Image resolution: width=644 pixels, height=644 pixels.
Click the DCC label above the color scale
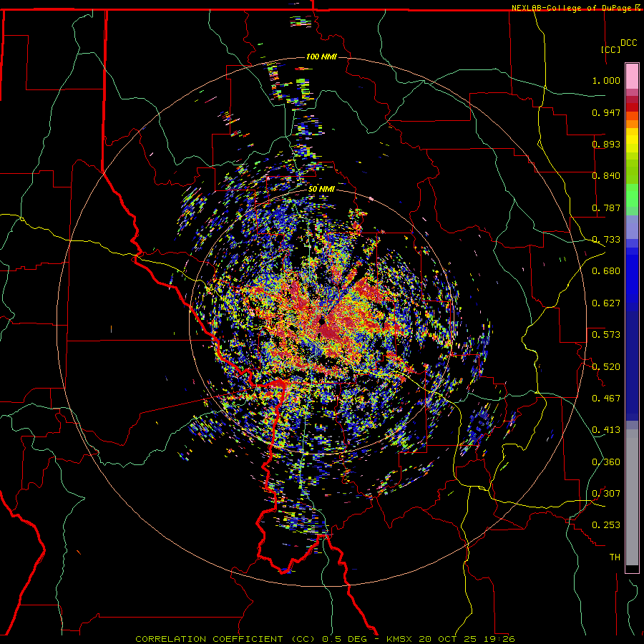pos(628,43)
